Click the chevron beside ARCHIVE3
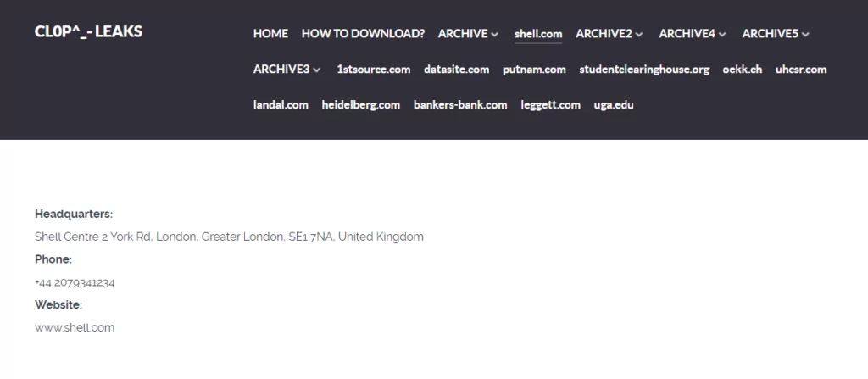868x379 pixels. click(317, 70)
